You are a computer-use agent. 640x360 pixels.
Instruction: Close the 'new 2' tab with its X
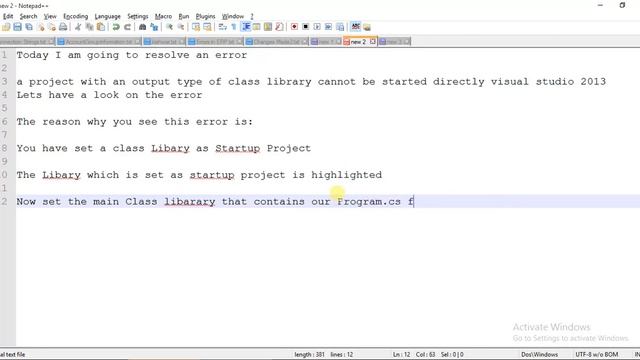click(x=373, y=42)
